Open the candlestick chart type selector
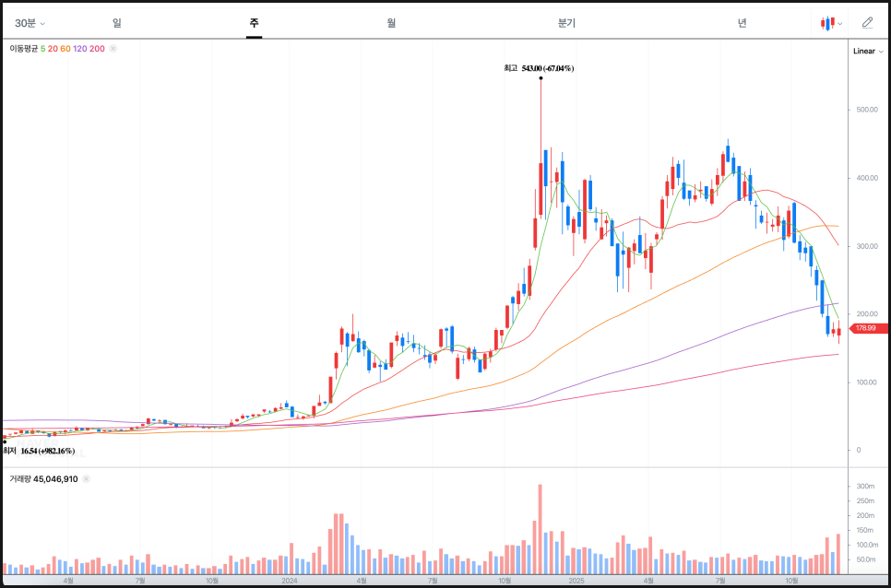This screenshot has height=588, width=891. [831, 23]
